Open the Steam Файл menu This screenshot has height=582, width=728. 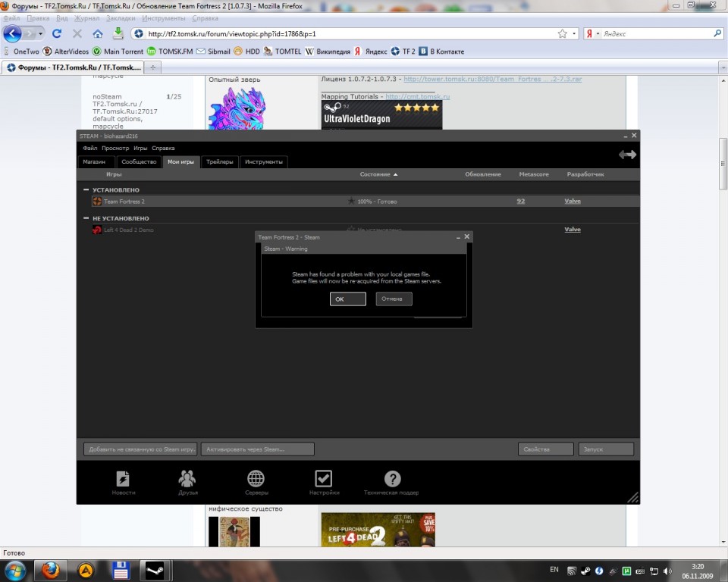90,148
